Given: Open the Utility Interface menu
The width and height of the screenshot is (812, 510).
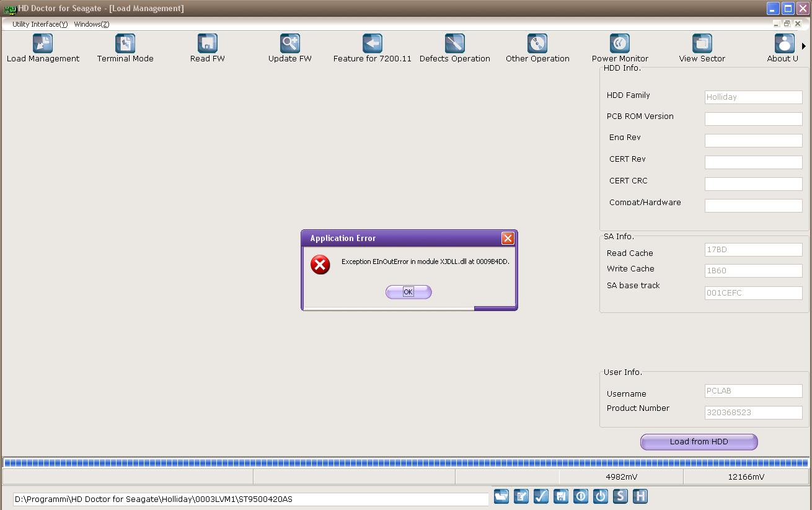Looking at the screenshot, I should pos(40,24).
